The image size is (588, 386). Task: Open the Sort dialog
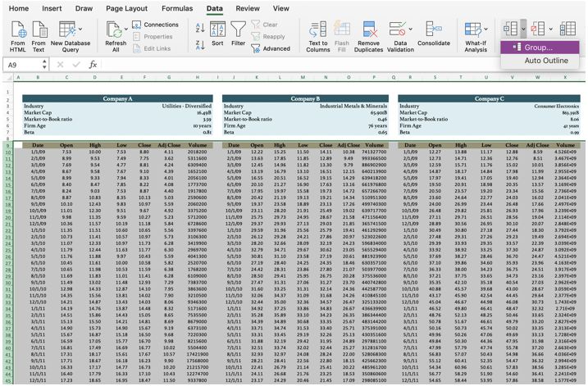217,34
